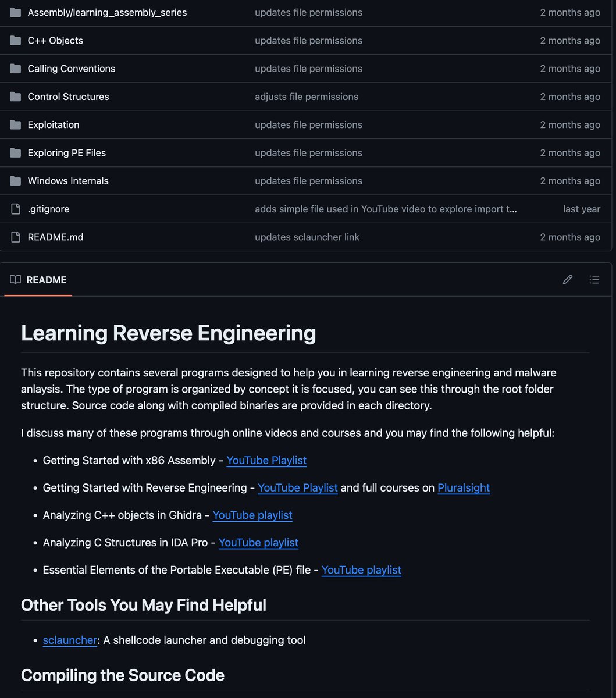Open the Exploring PE Files folder
Screen dimensions: 616x698
(66, 152)
